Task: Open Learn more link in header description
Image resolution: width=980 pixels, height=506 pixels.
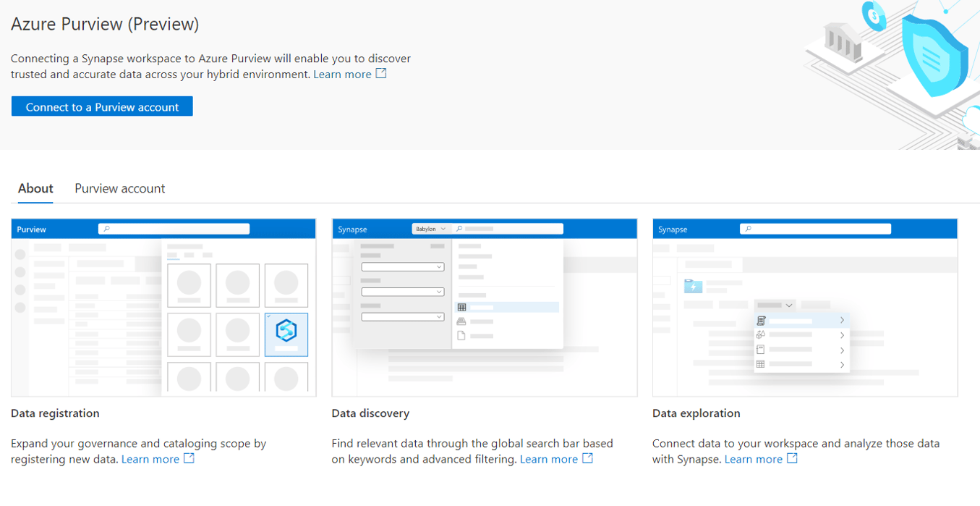Action: 342,74
